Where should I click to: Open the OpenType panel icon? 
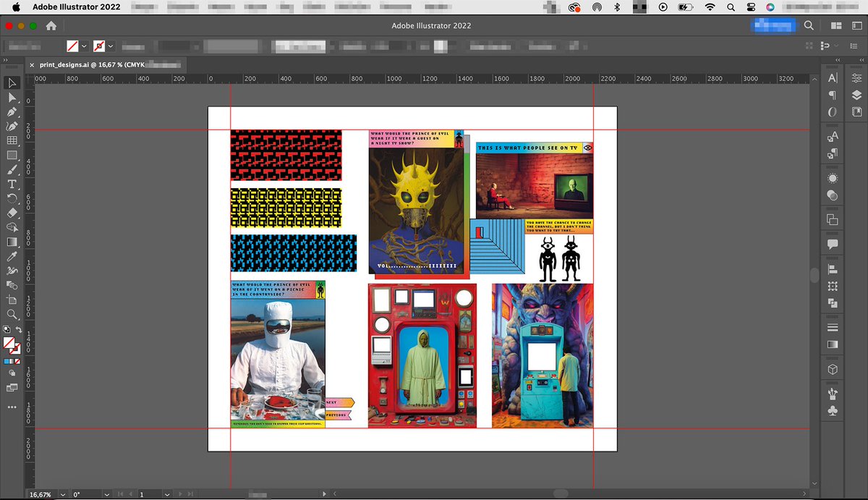pyautogui.click(x=833, y=112)
